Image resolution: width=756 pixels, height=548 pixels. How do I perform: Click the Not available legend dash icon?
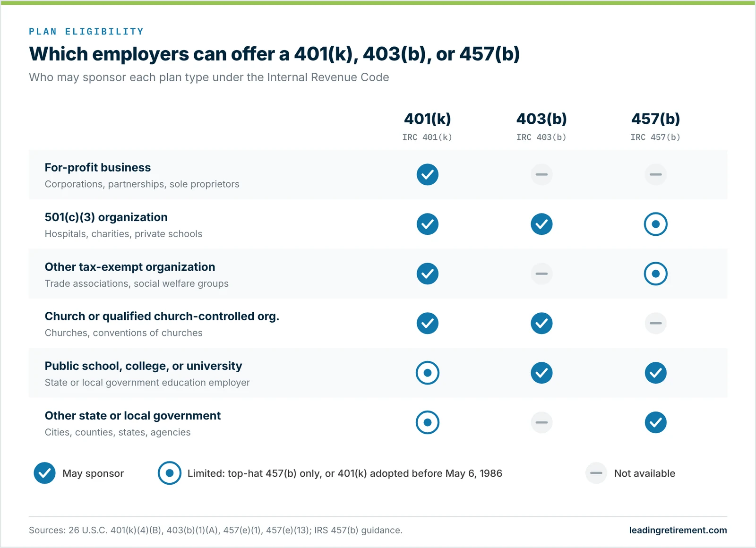[x=596, y=473]
